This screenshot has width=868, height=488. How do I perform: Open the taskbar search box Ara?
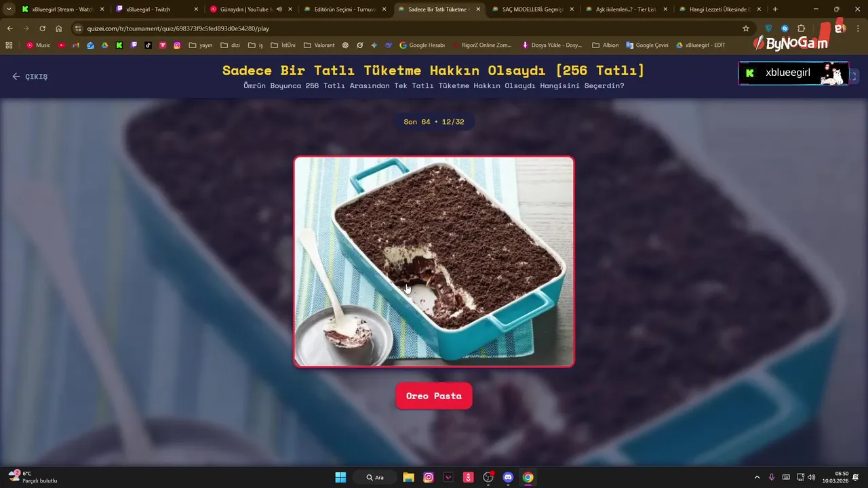coord(375,477)
